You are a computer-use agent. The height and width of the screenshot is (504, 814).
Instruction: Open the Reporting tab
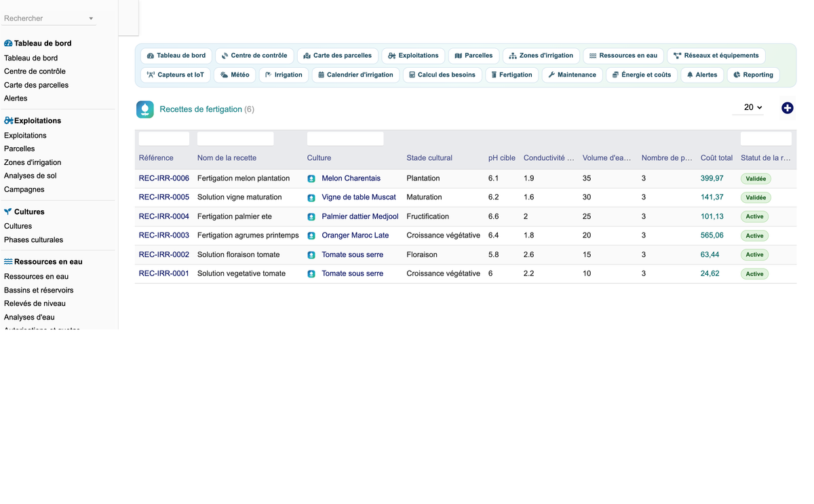[x=754, y=75]
